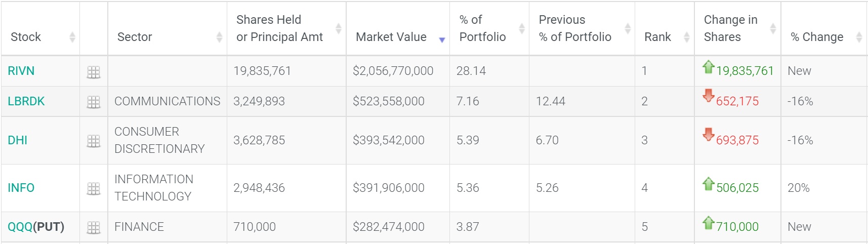Open the QQQ(PUT) stock link

[36, 227]
